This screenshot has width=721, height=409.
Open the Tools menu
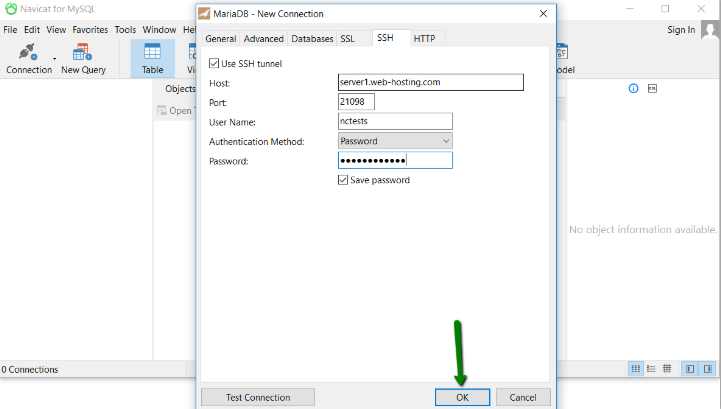(x=125, y=29)
